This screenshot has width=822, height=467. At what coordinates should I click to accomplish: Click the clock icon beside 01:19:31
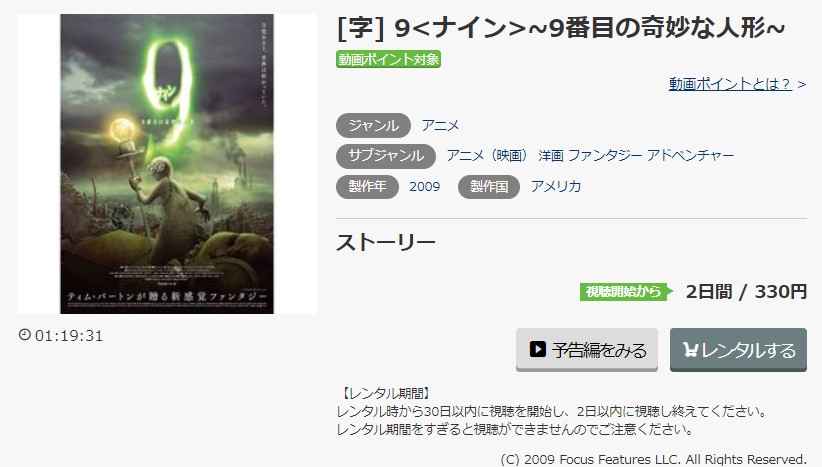click(x=25, y=334)
